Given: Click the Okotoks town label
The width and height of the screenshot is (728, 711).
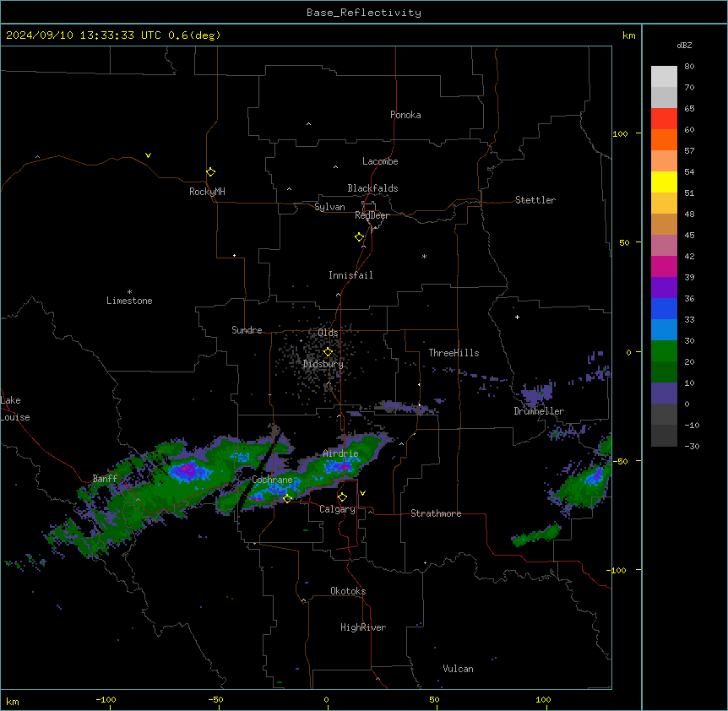Looking at the screenshot, I should coord(348,591).
